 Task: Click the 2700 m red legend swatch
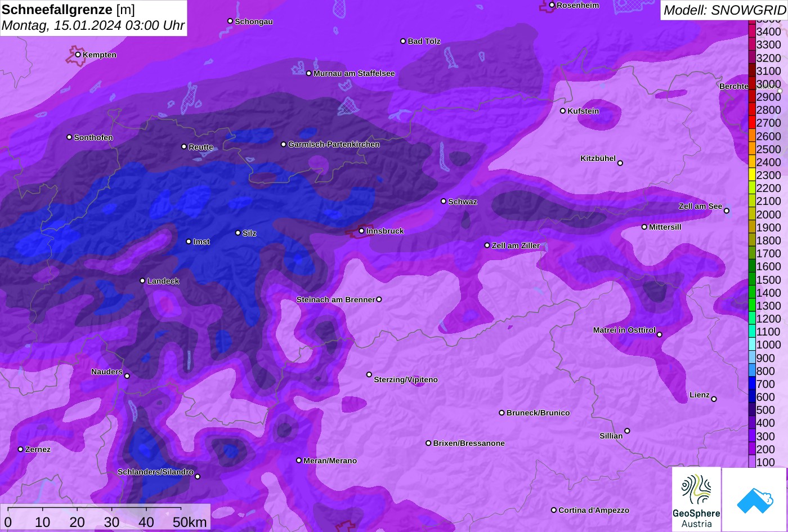click(752, 123)
